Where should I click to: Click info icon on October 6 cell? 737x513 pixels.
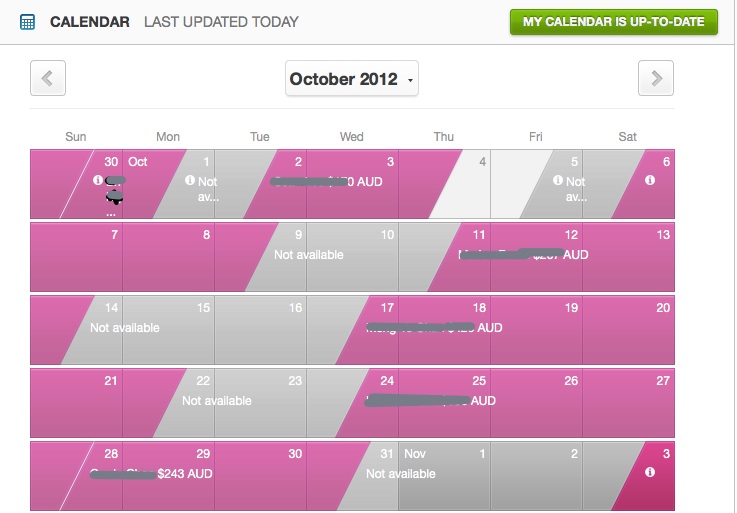650,180
